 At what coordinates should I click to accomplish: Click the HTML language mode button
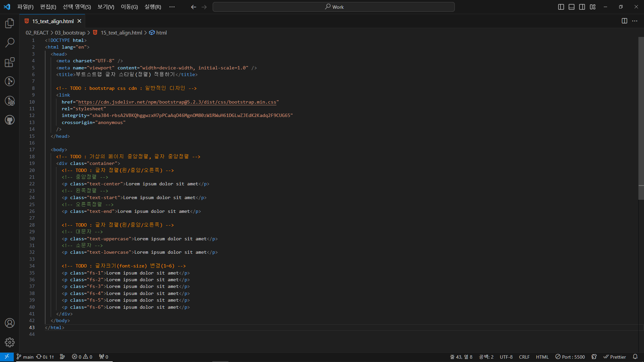coord(542,357)
